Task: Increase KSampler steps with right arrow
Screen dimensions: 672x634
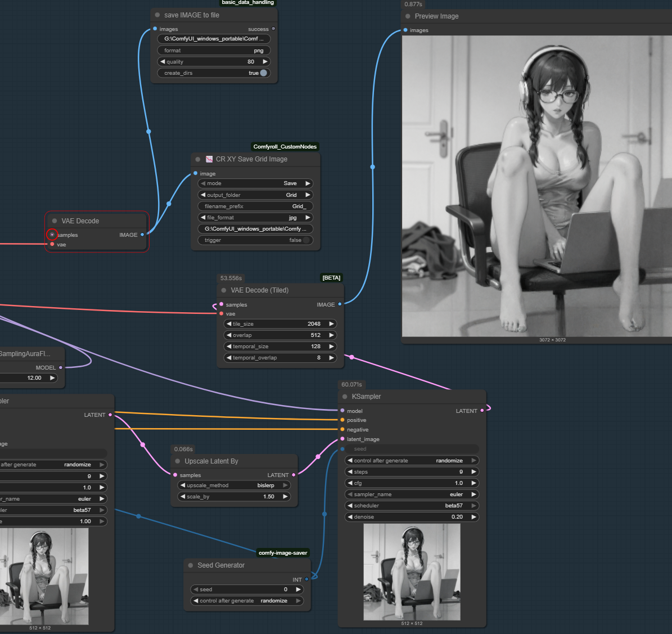Action: (x=473, y=472)
